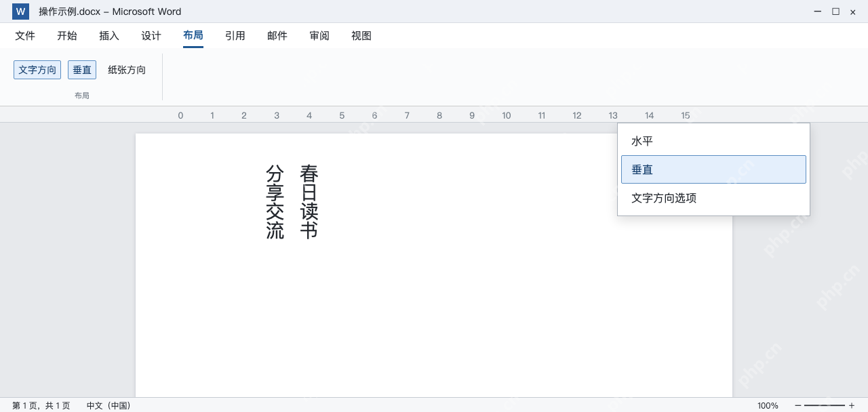Click the ruler mark labeled 15
Screen dimensions: 868x412
[686, 115]
